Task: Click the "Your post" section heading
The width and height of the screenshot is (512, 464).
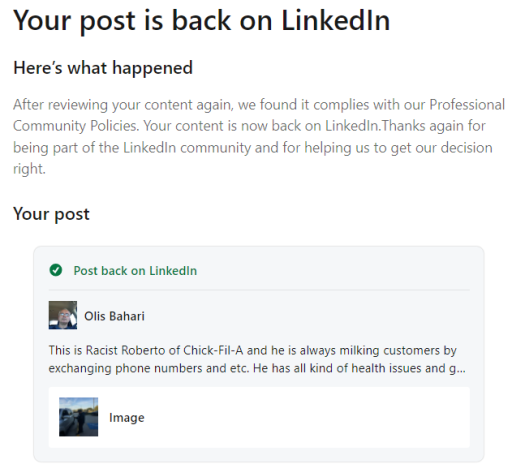Action: pos(51,214)
